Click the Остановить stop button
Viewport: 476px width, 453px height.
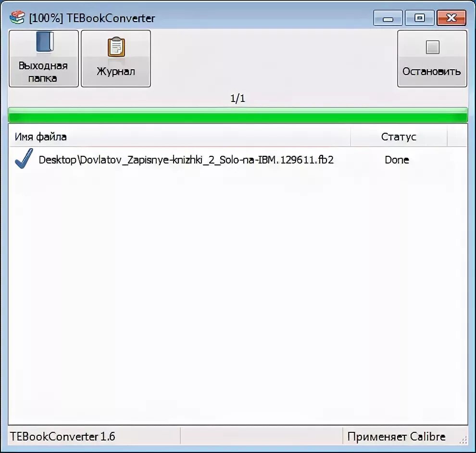432,58
